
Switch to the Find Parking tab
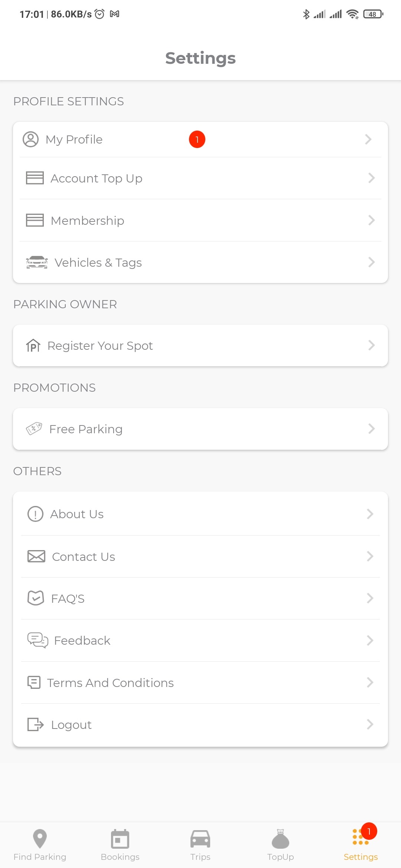click(x=40, y=845)
